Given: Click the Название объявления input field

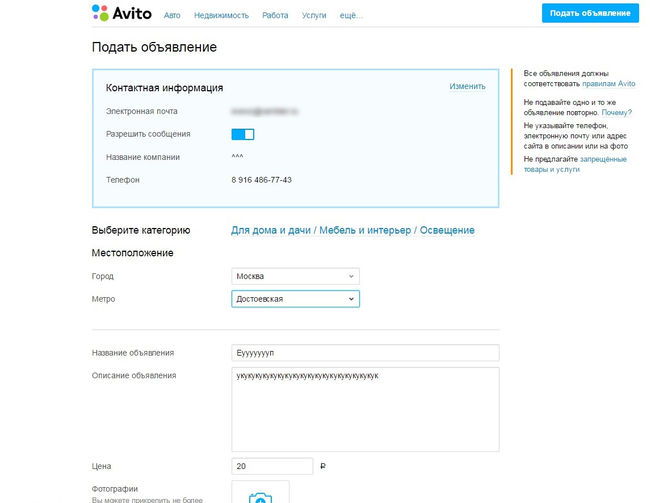Looking at the screenshot, I should click(365, 353).
